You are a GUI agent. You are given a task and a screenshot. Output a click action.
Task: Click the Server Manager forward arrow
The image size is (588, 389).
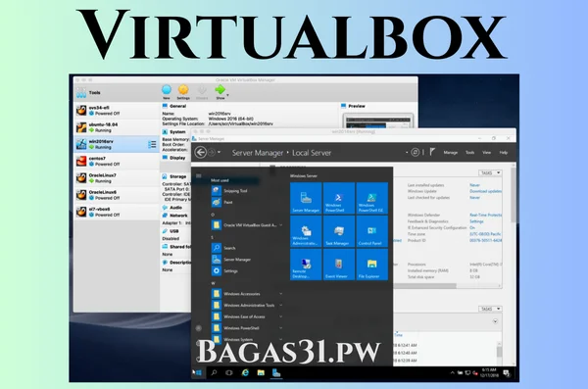click(212, 152)
